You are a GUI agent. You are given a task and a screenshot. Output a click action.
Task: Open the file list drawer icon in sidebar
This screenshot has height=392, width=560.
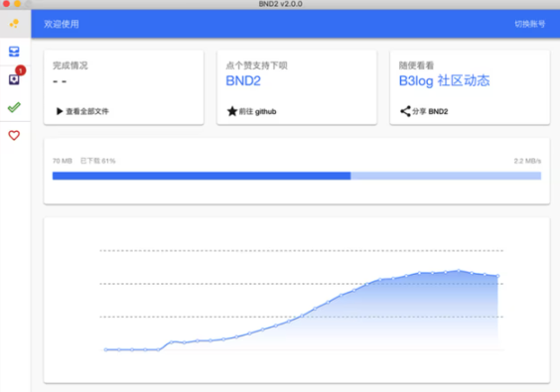tap(14, 52)
